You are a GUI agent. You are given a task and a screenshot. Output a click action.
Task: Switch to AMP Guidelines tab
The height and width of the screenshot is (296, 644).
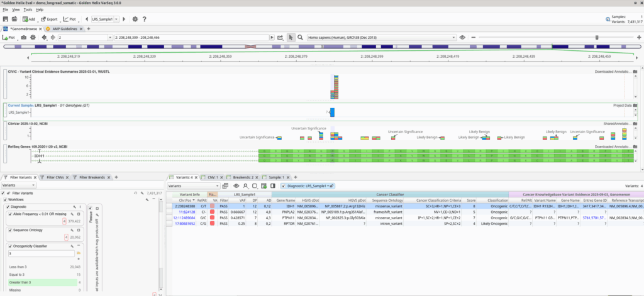point(65,29)
